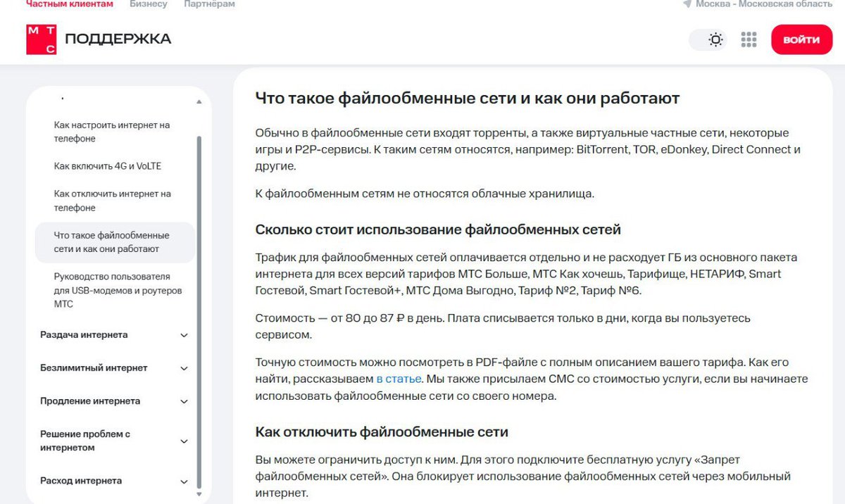Open the 'Партнёрам' section

[x=208, y=4]
